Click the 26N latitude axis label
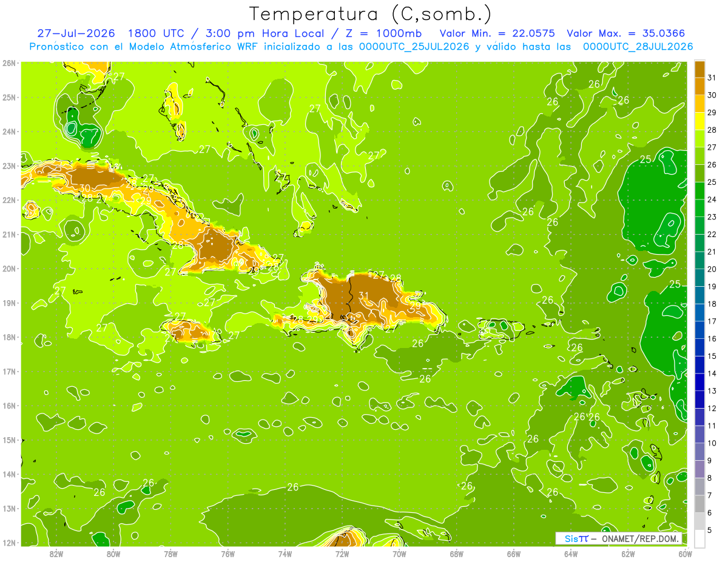Screen dimensions: 728x562 click(9, 62)
